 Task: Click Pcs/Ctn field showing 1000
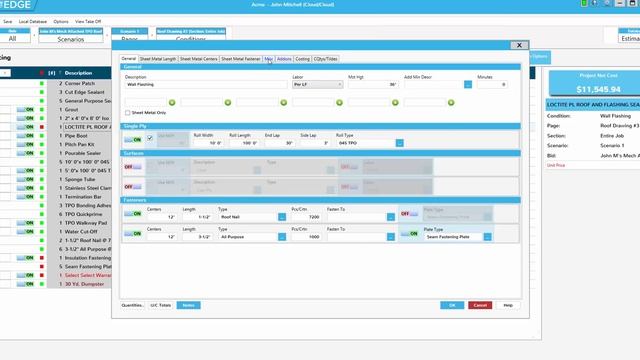[306, 237]
